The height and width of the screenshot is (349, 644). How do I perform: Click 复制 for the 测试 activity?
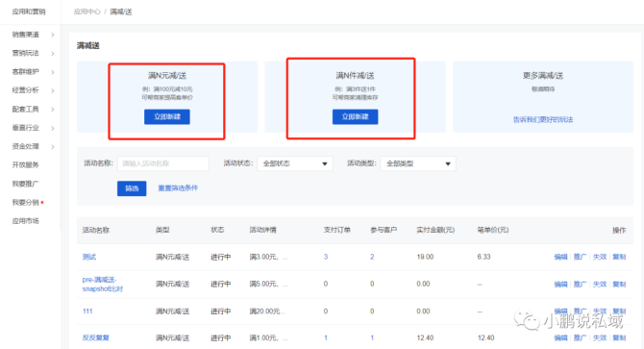[x=619, y=257]
